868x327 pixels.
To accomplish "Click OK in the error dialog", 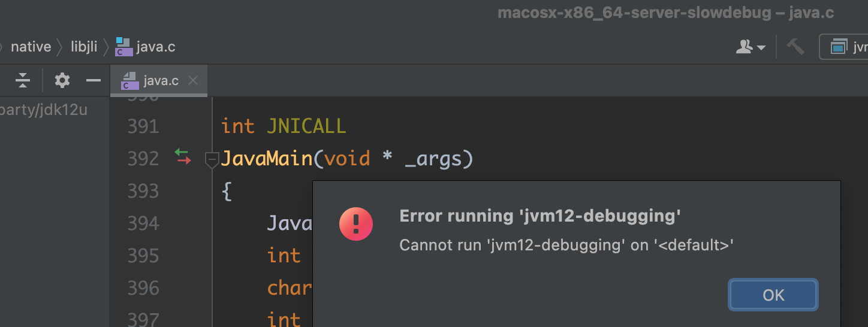I will pyautogui.click(x=773, y=295).
